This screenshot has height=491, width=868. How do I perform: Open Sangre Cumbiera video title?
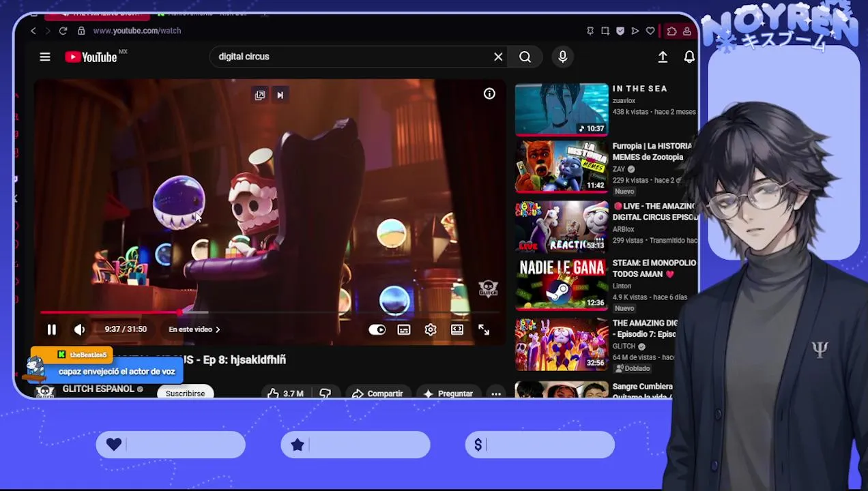(643, 390)
